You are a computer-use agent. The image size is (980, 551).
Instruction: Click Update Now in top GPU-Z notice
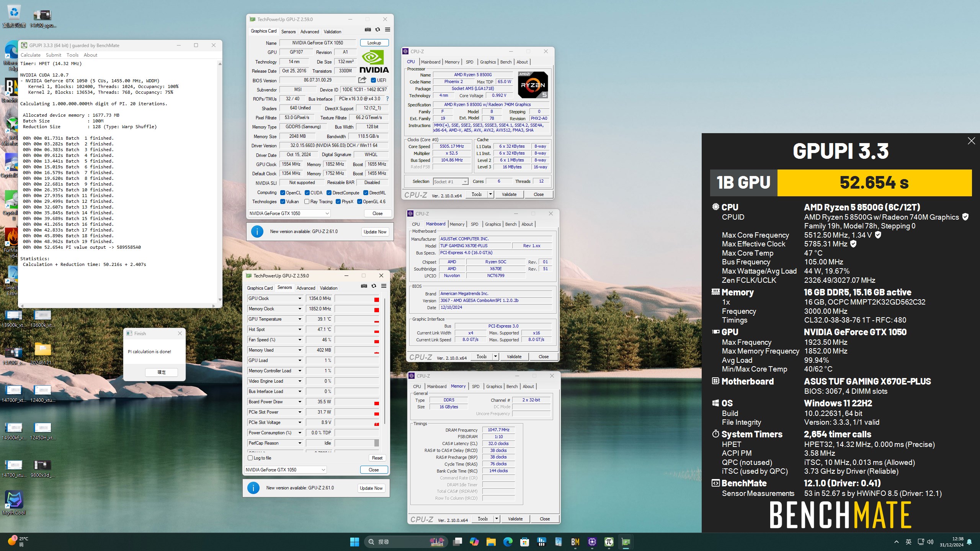click(375, 232)
